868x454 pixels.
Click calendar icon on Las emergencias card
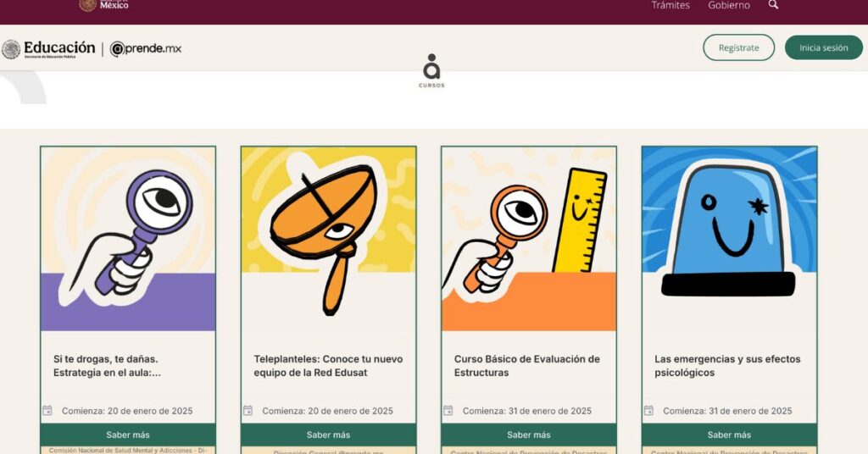click(x=648, y=410)
